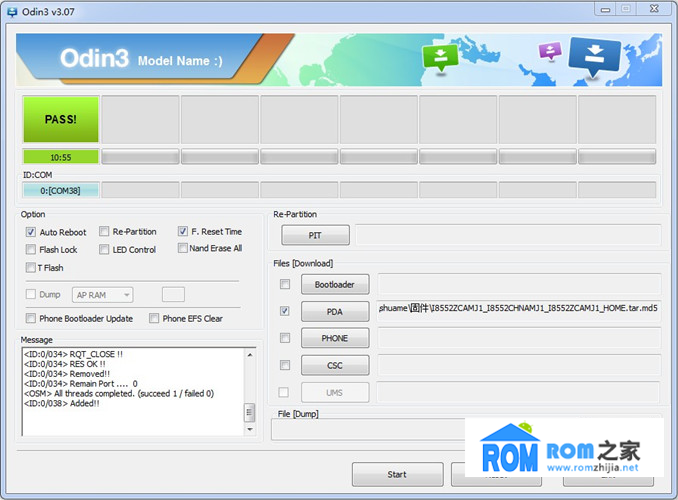This screenshot has height=500, width=678.
Task: Click the 'RES OK !!' log line
Action: [x=65, y=364]
